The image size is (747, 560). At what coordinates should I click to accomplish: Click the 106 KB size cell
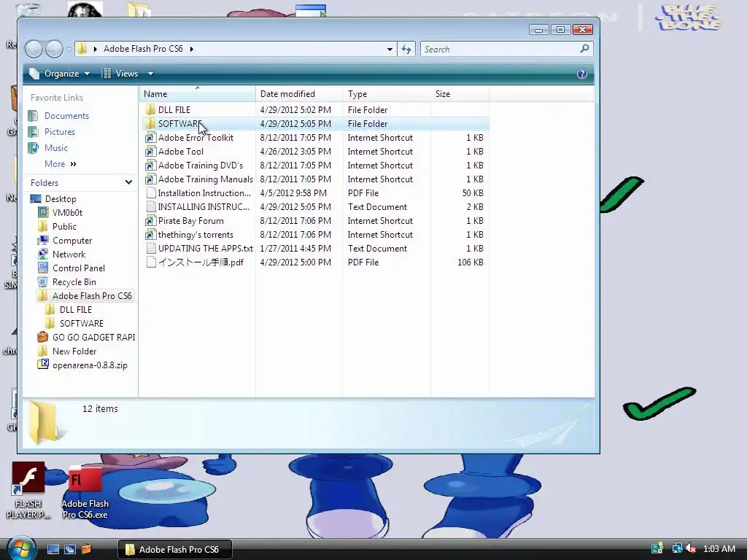(x=471, y=262)
